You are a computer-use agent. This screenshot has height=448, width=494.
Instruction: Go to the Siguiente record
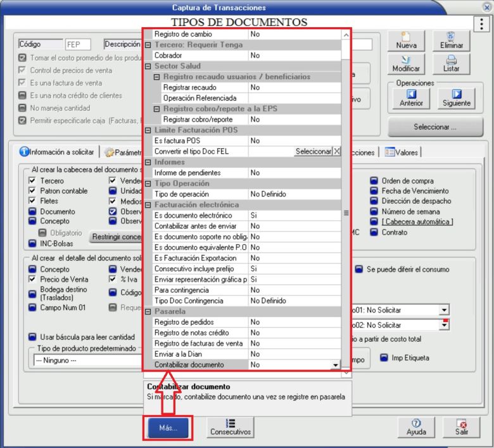pos(457,98)
